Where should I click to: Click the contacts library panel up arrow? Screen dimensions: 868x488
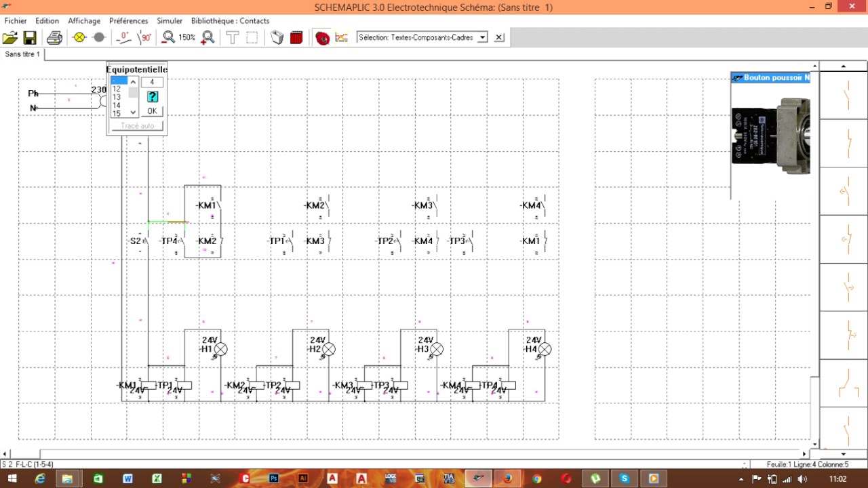844,66
